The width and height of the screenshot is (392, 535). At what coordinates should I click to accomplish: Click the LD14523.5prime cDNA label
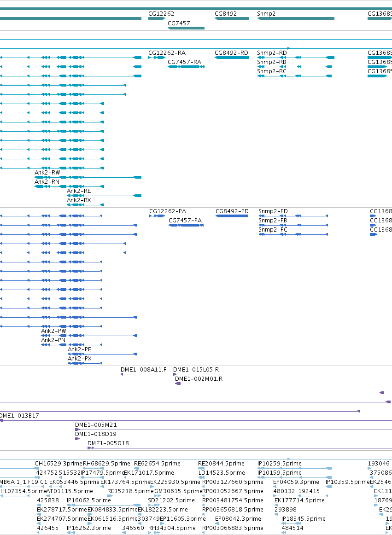pyautogui.click(x=222, y=473)
